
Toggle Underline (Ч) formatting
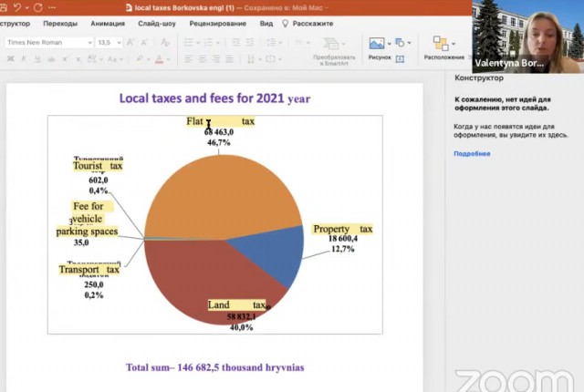[x=37, y=58]
